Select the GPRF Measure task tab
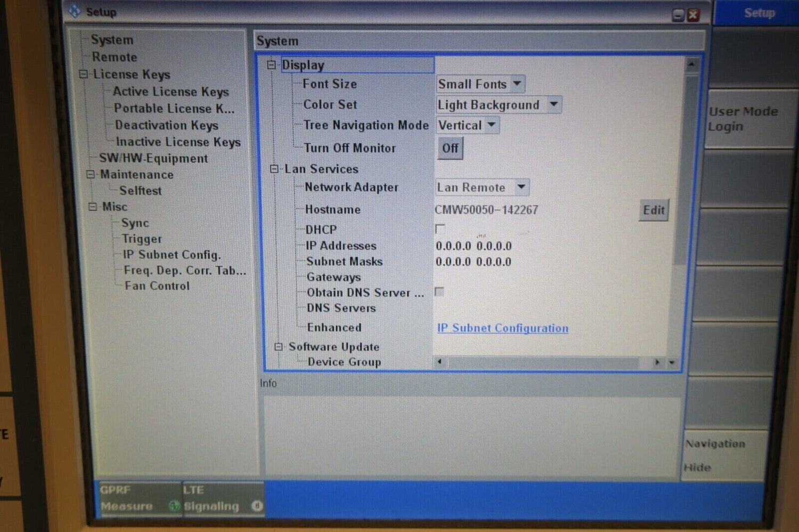The height and width of the screenshot is (532, 799). (x=138, y=498)
